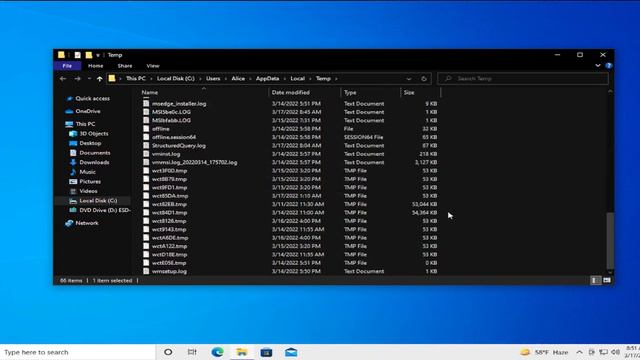Click AppData breadcrumb in address bar
This screenshot has width=640, height=360.
[267, 78]
